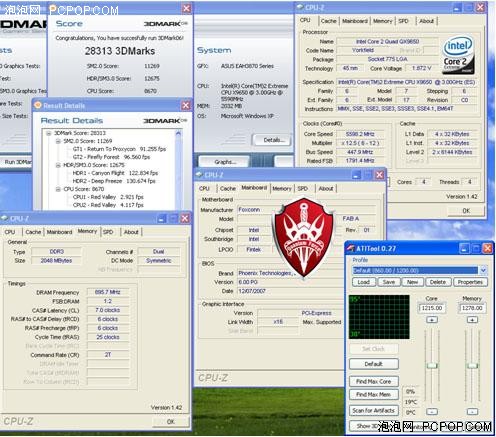Image resolution: width=496 pixels, height=437 pixels.
Task: Click the DRAM Frequency value in CPU-Z Memory
Action: click(107, 292)
